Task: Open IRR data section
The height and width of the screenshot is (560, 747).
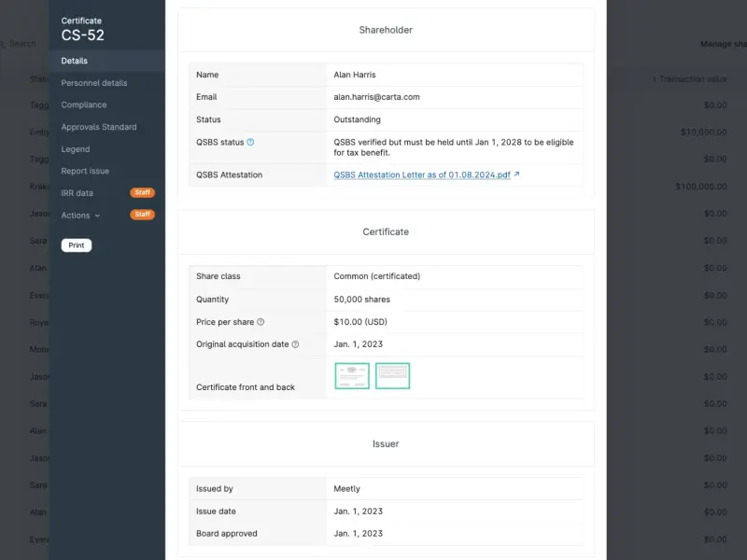Action: tap(78, 193)
